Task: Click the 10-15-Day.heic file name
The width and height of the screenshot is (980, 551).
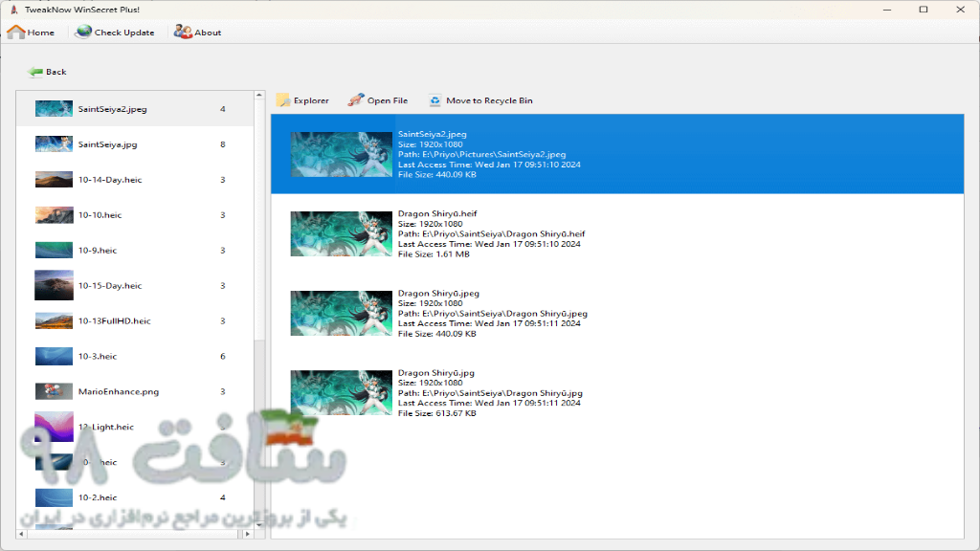Action: tap(110, 285)
